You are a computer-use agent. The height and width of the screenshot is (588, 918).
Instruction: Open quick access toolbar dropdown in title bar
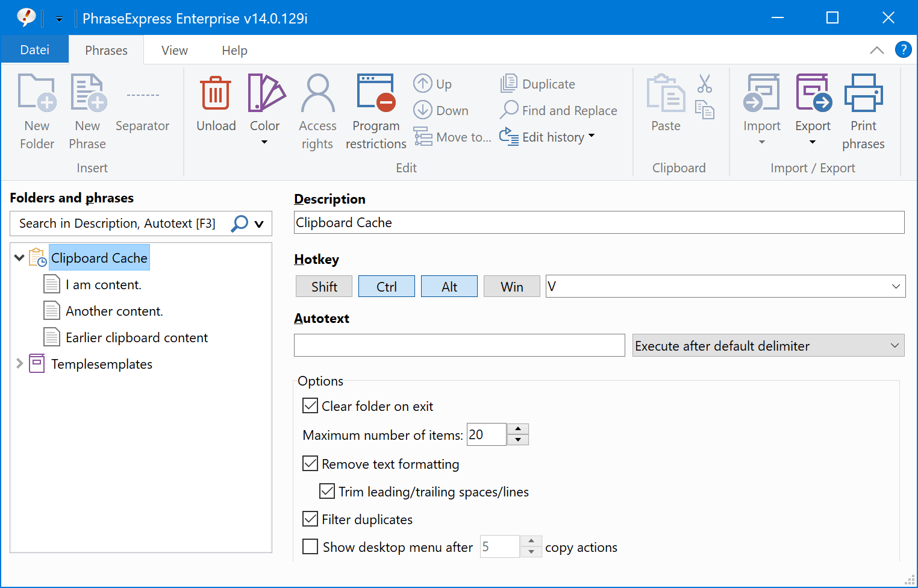coord(59,19)
